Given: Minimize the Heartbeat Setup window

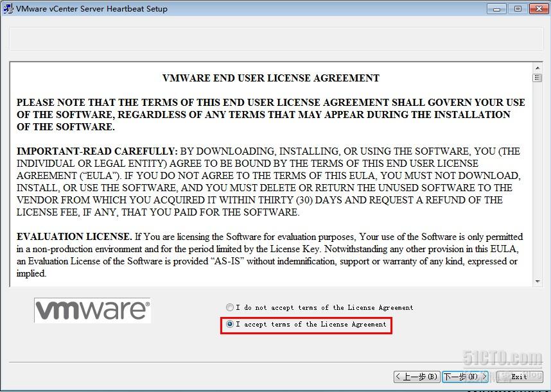Looking at the screenshot, I should point(496,9).
